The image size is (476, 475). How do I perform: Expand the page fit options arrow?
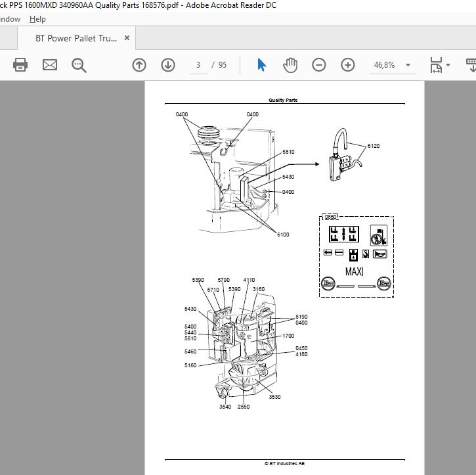point(448,65)
